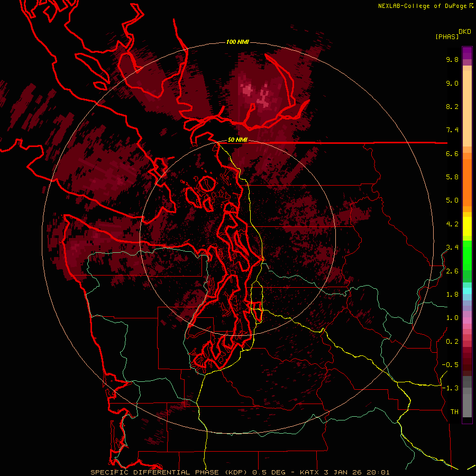
Task: Click the 1.0 legend label
Action: tap(452, 318)
